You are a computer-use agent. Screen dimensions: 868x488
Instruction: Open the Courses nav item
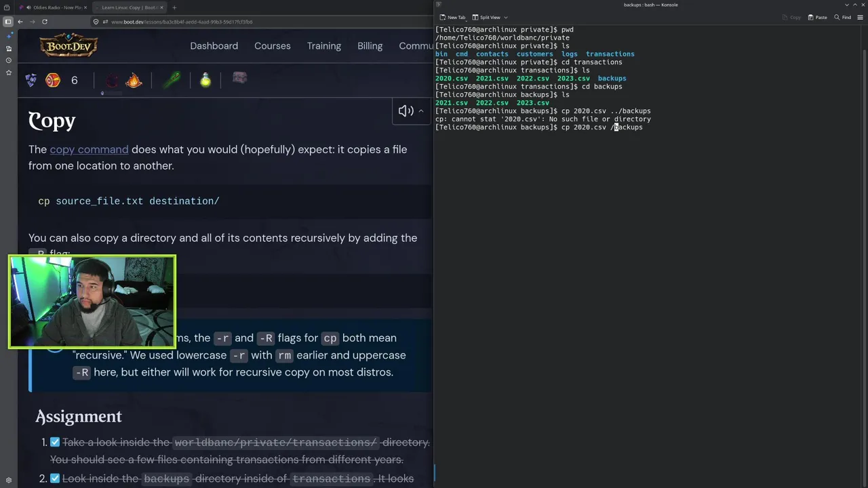(x=273, y=45)
